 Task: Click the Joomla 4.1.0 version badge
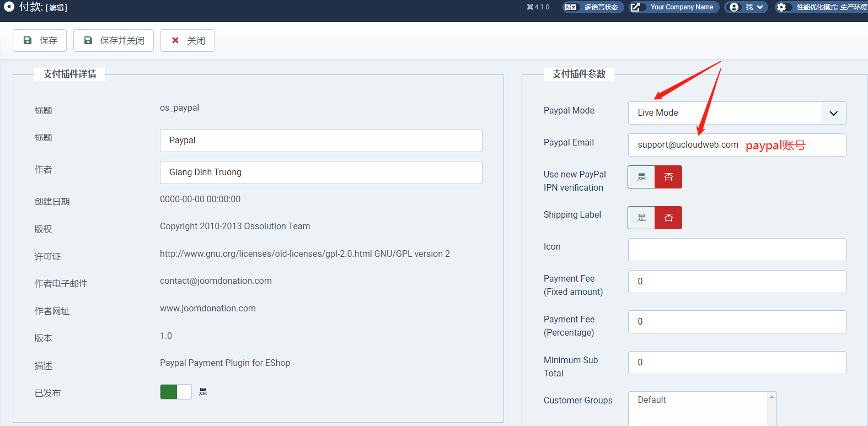pos(538,7)
